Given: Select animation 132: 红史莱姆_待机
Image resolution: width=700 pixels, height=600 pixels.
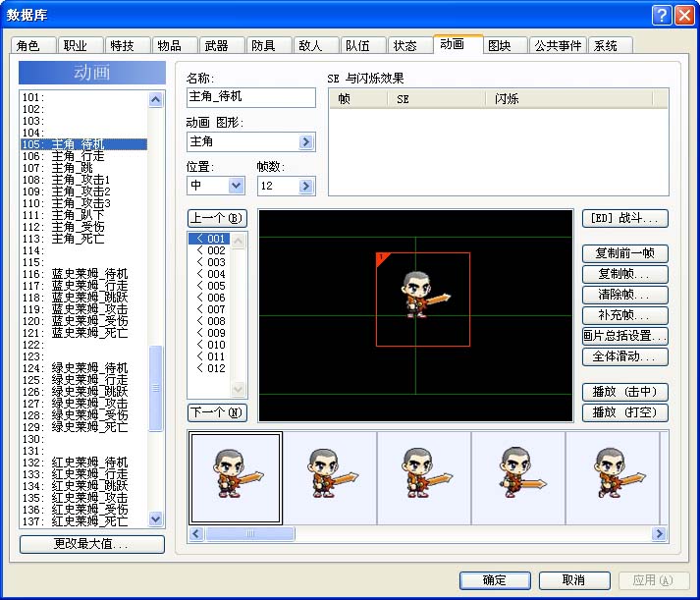Looking at the screenshot, I should (83, 463).
